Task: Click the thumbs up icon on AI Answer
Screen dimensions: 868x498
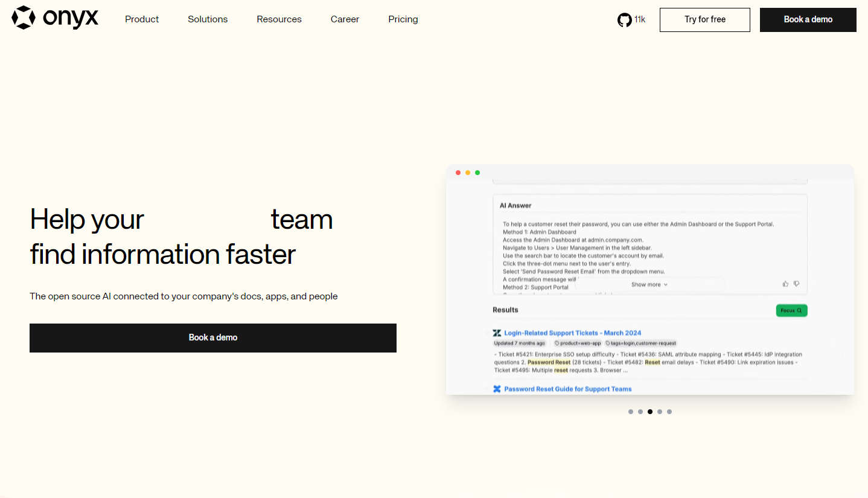Action: [x=785, y=284]
